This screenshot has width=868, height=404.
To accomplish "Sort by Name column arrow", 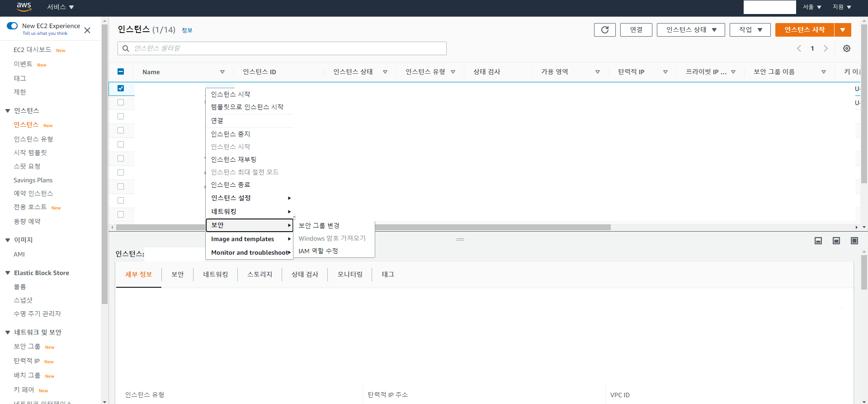I will (x=222, y=72).
